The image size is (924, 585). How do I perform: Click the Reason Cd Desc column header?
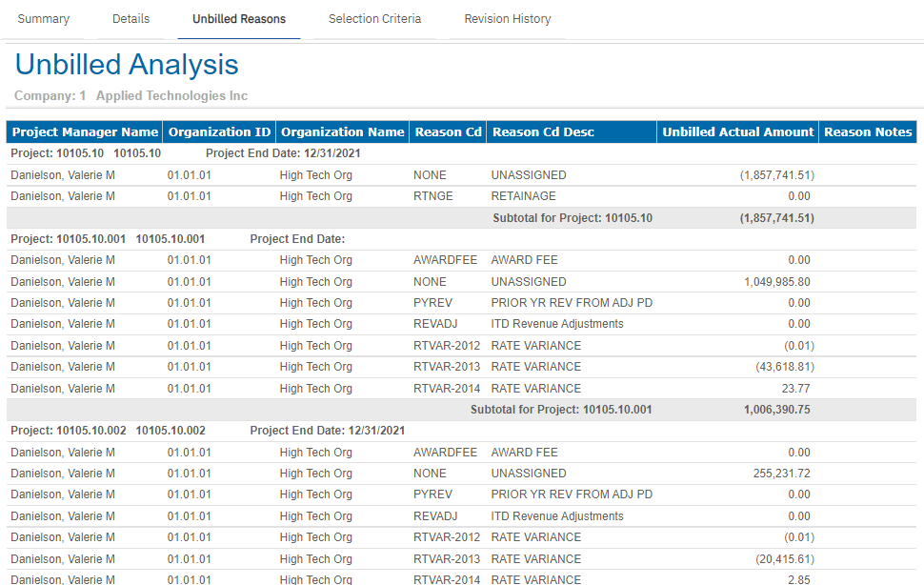(543, 132)
